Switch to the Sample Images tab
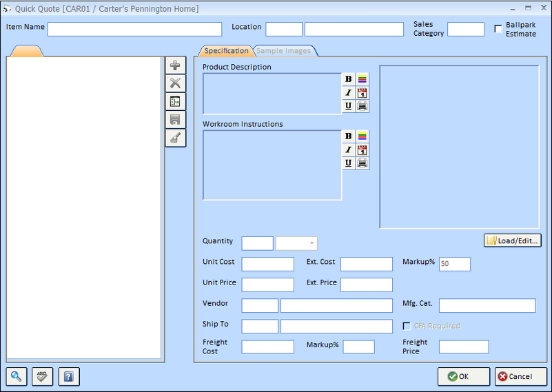 pyautogui.click(x=284, y=51)
